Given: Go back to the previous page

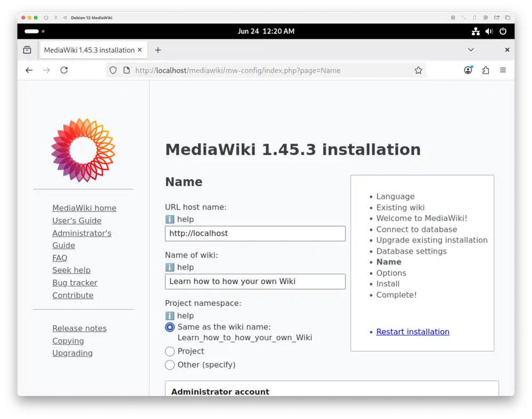Looking at the screenshot, I should [29, 70].
